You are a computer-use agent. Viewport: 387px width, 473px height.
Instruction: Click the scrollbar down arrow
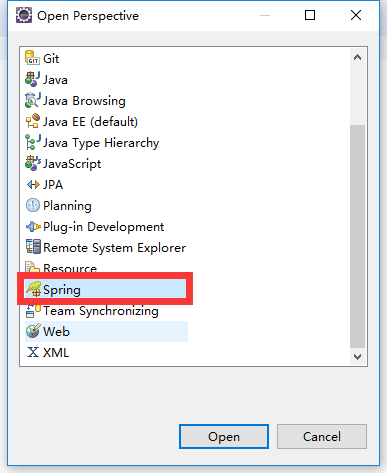point(357,357)
